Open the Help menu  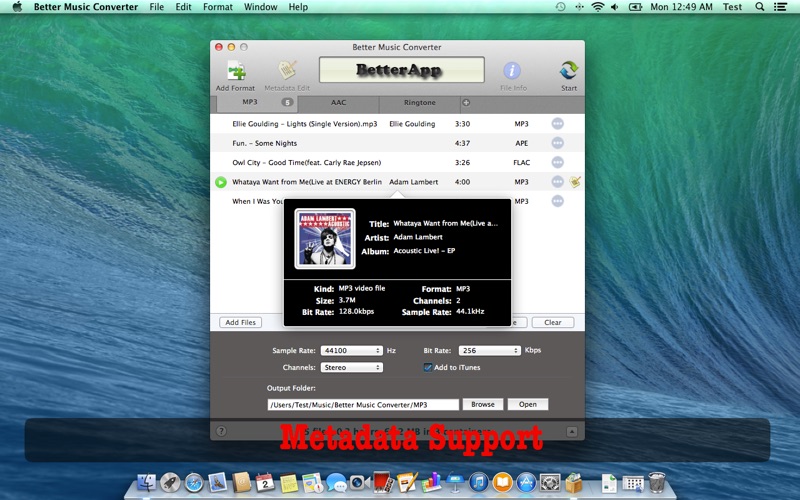298,7
